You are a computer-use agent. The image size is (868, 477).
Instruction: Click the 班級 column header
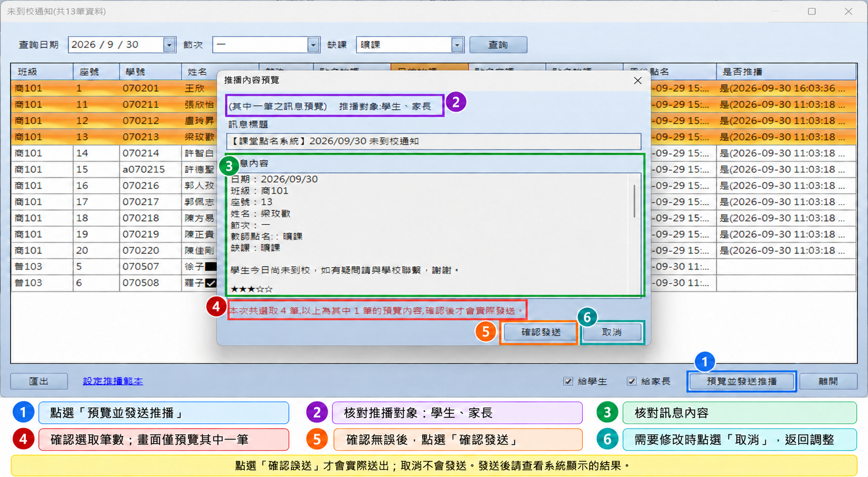[42, 72]
